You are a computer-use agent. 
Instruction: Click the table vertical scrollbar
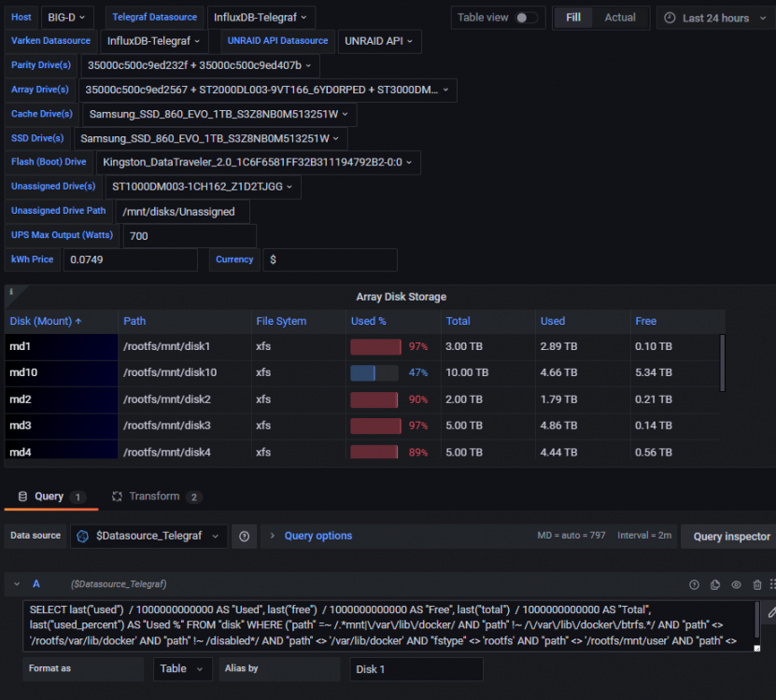pos(723,363)
